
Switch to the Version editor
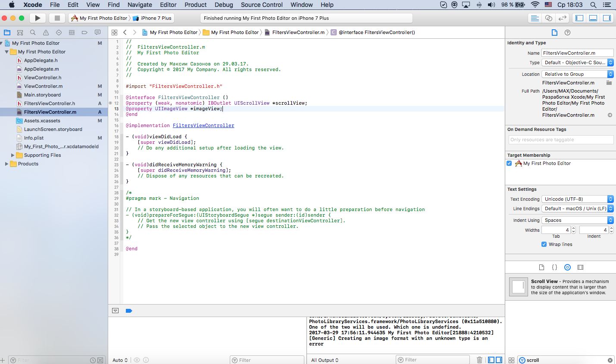coord(562,18)
